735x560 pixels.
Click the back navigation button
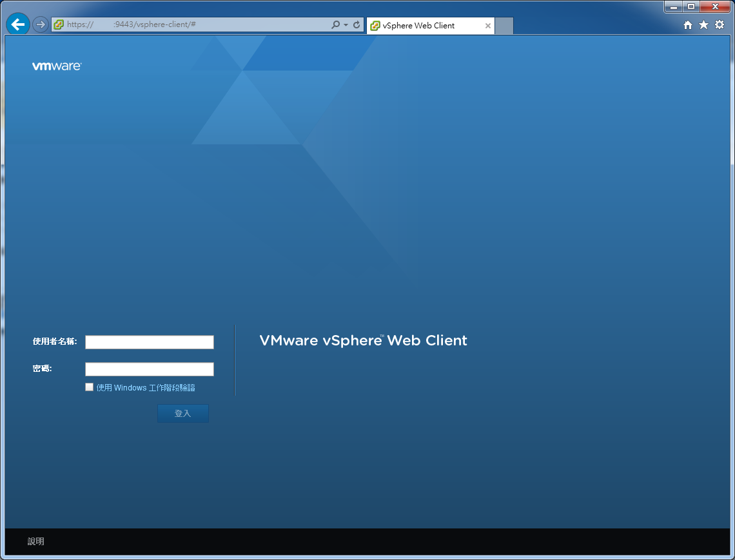pyautogui.click(x=17, y=24)
